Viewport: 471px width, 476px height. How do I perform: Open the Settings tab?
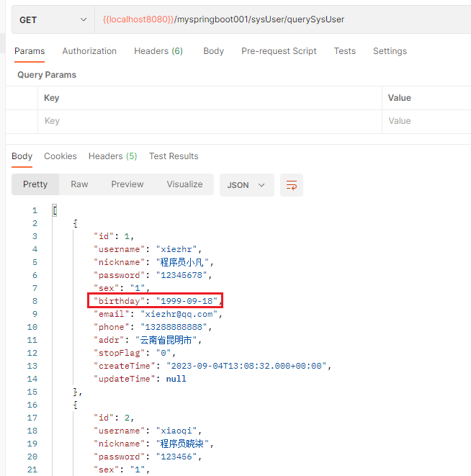click(390, 51)
